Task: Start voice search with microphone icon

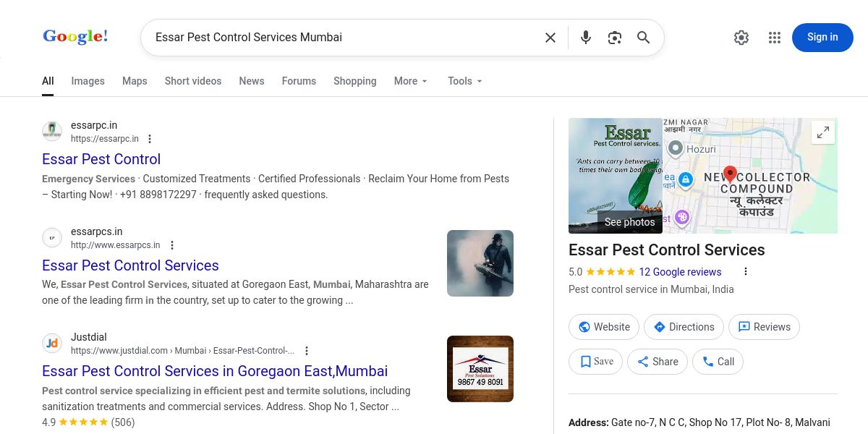Action: click(x=586, y=38)
